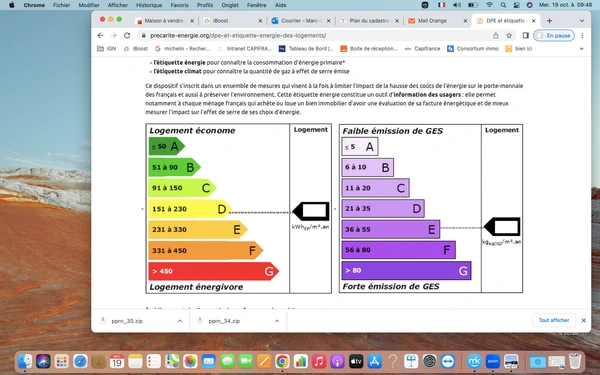Launch Siri from the Dock
Image resolution: width=600 pixels, height=375 pixels.
tap(43, 361)
